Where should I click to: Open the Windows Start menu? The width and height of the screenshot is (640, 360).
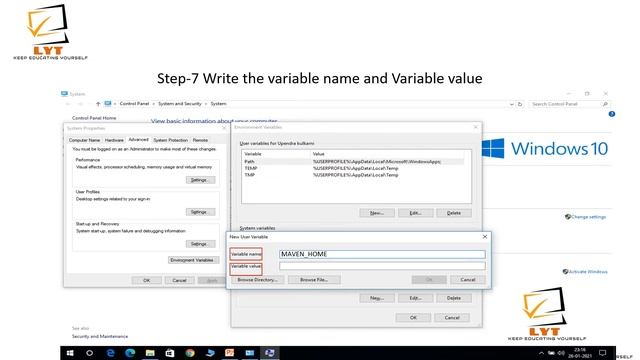(70, 353)
